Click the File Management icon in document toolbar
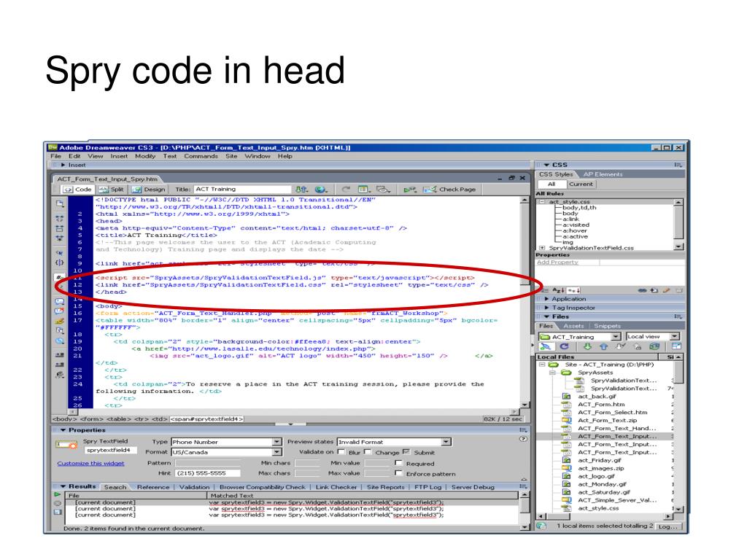This screenshot has width=747, height=560. point(301,189)
